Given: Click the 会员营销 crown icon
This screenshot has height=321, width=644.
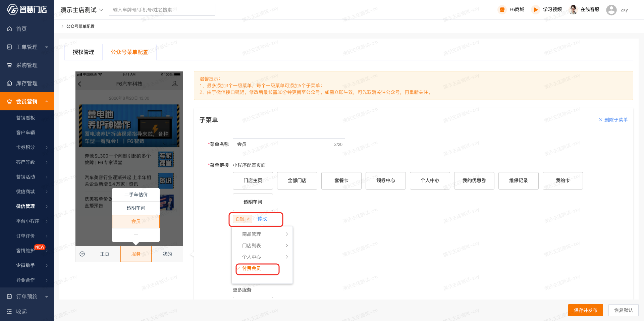Looking at the screenshot, I should [x=9, y=101].
